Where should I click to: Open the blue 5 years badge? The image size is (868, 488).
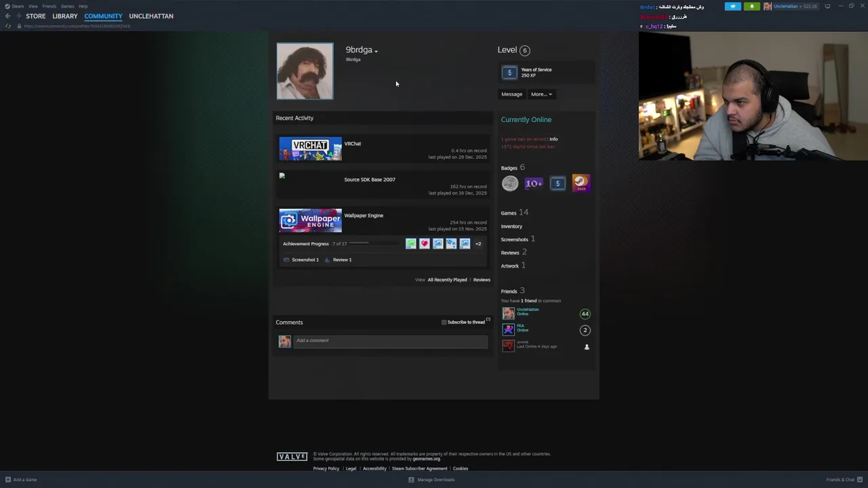click(557, 183)
